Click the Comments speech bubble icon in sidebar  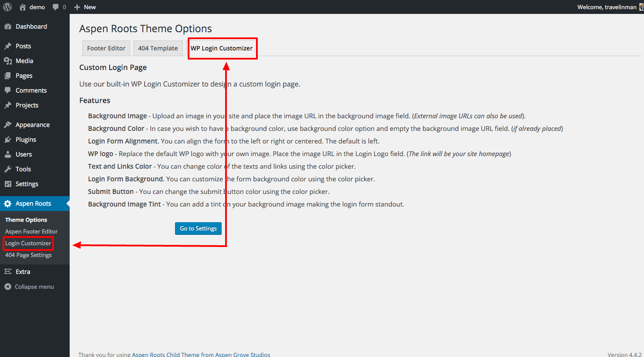pyautogui.click(x=8, y=90)
